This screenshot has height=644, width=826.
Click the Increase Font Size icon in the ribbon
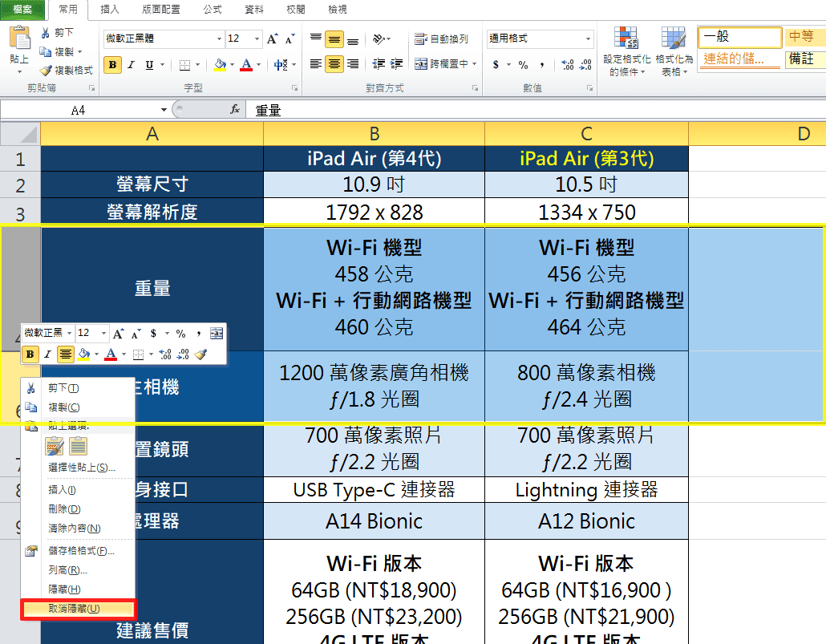(x=273, y=38)
